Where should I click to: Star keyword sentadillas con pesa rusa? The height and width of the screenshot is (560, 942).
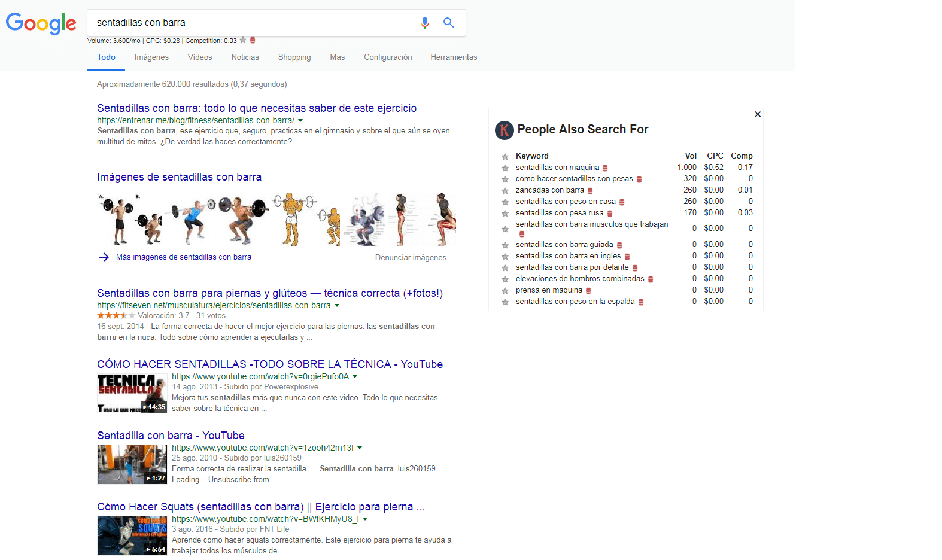pos(505,214)
